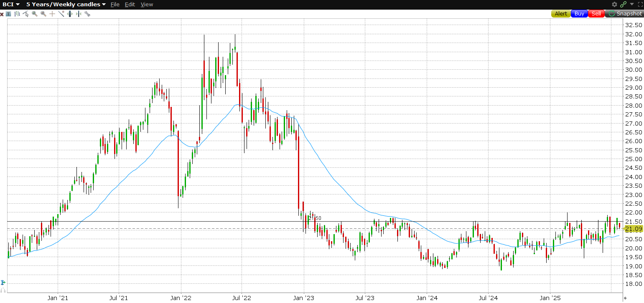Close the chart toolbar with the red X
Viewport: 644px width, 303px height.
pyautogui.click(x=2, y=14)
